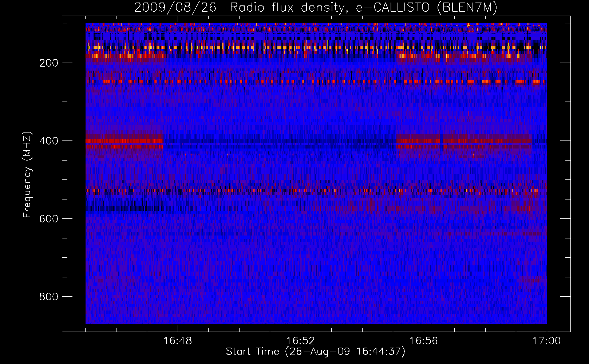Click the 'Start Time (26-Aug-09 16:44:37)' label
This screenshot has height=364, width=589.
pos(316,352)
